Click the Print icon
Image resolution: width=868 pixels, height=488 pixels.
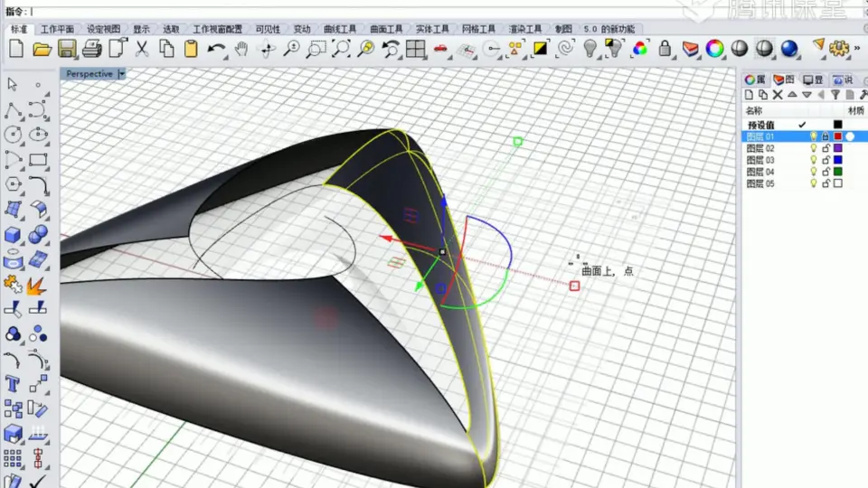pyautogui.click(x=92, y=49)
